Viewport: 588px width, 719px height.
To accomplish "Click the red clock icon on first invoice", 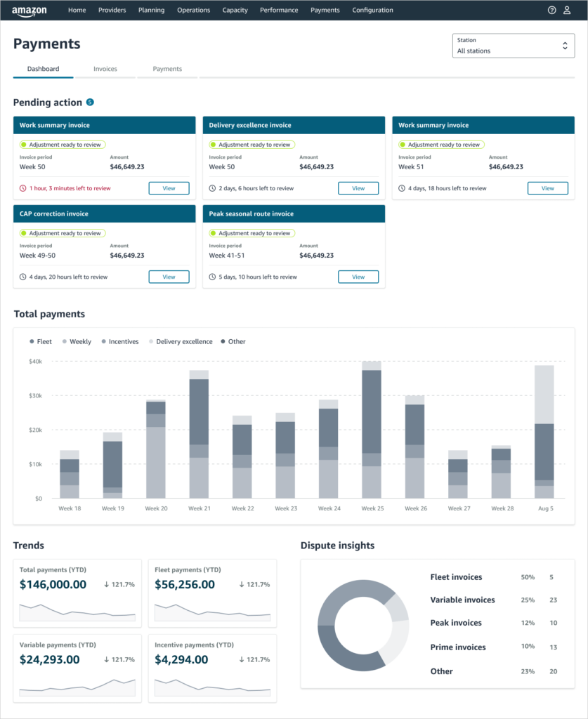I will click(22, 188).
